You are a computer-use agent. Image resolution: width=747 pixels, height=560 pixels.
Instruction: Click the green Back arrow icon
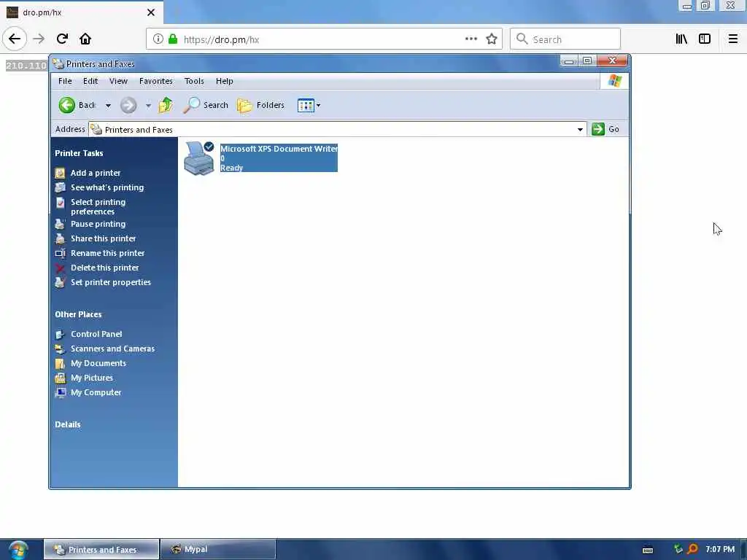click(x=66, y=105)
